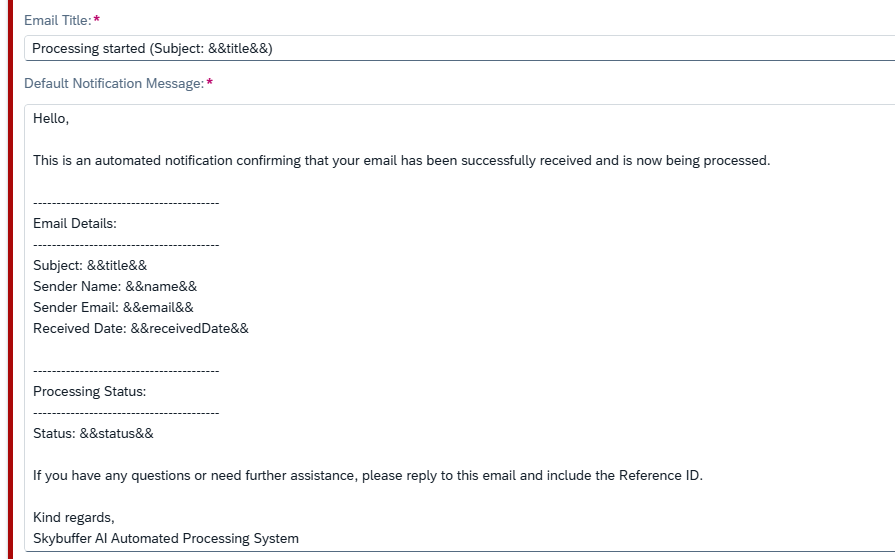The height and width of the screenshot is (559, 895).
Task: Place cursor on the "Hello," line
Action: click(x=51, y=118)
